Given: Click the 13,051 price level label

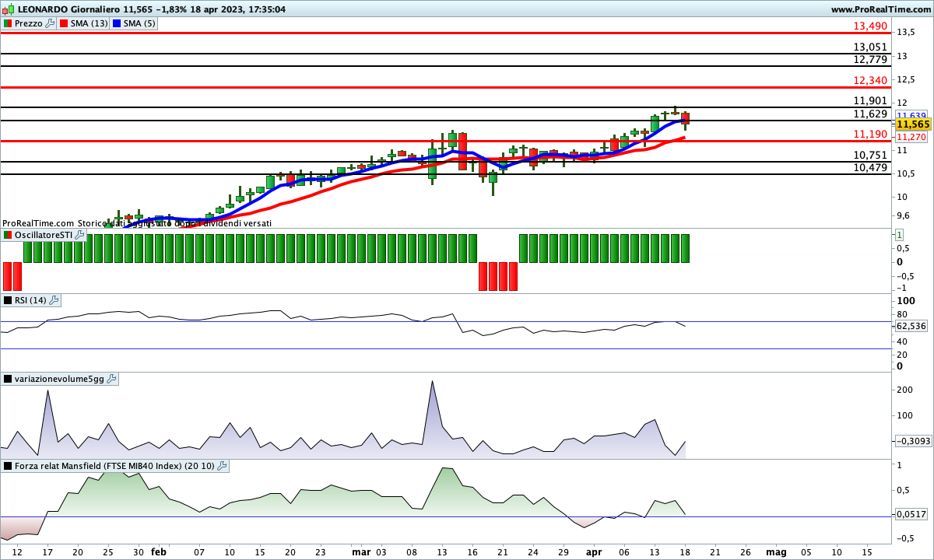Looking at the screenshot, I should click(x=870, y=47).
